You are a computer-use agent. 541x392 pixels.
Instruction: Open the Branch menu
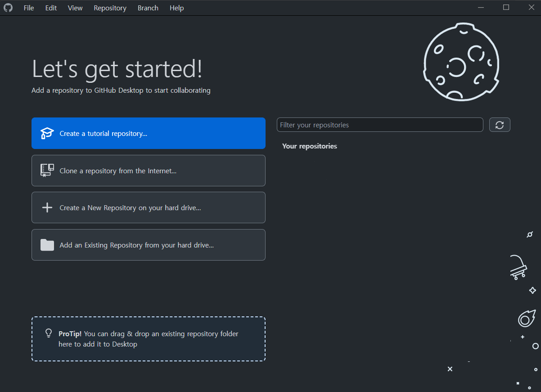pyautogui.click(x=148, y=8)
